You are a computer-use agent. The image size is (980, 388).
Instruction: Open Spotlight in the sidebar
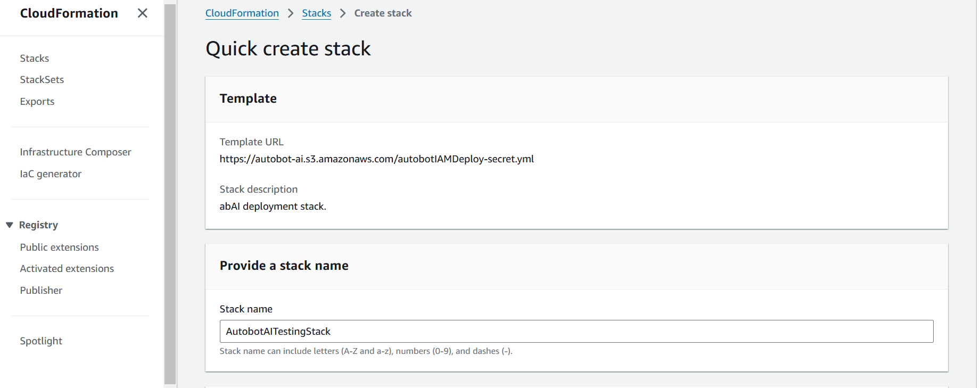click(41, 341)
